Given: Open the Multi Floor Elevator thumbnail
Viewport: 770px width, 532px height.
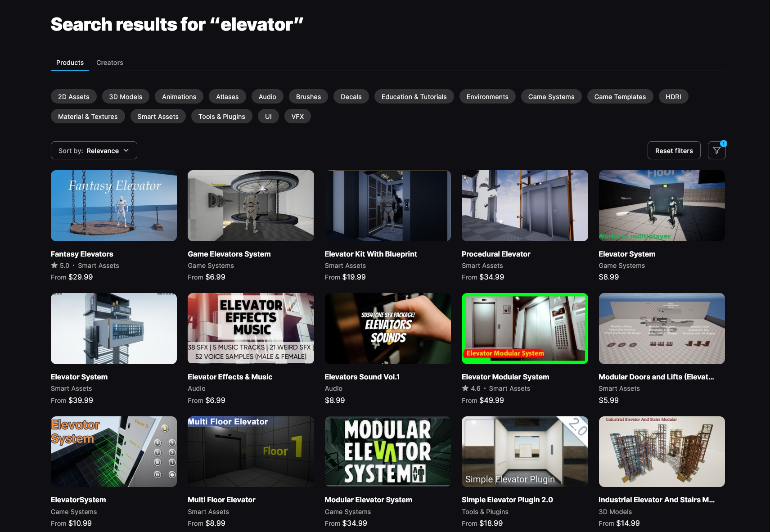Looking at the screenshot, I should (x=251, y=451).
